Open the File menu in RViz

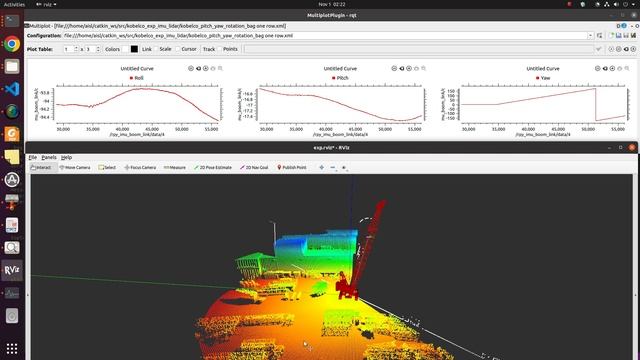(x=33, y=157)
